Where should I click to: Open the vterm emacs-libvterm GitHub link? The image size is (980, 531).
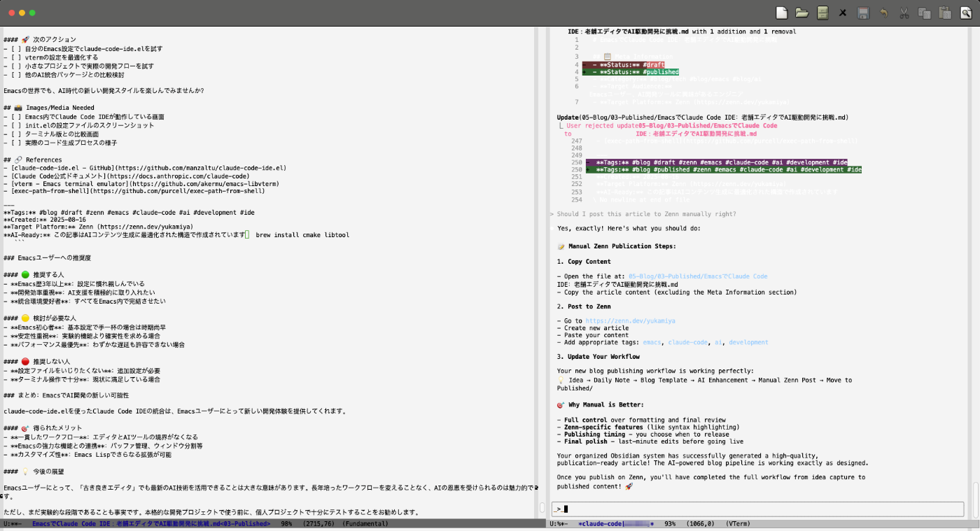tap(144, 185)
